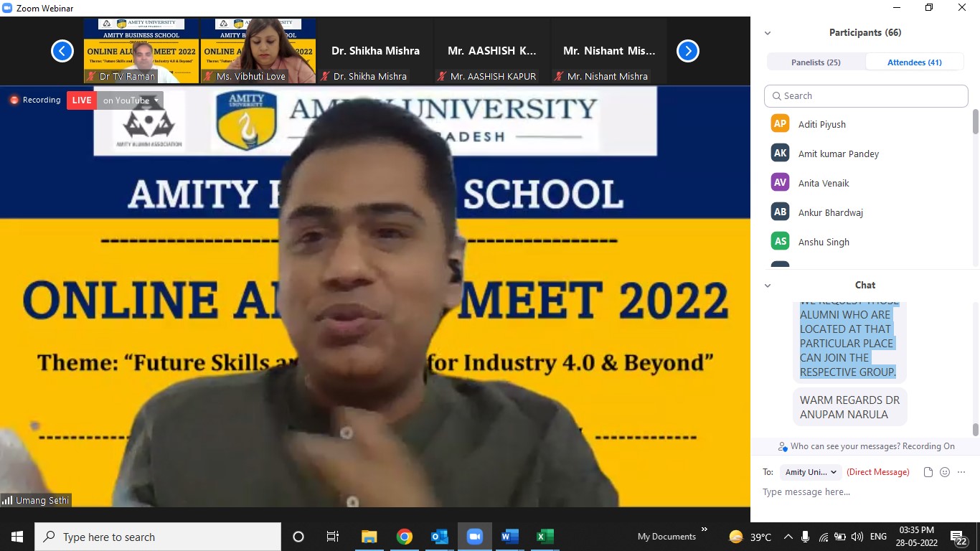Click LIVE streaming badge
The height and width of the screenshot is (551, 980).
[x=82, y=100]
